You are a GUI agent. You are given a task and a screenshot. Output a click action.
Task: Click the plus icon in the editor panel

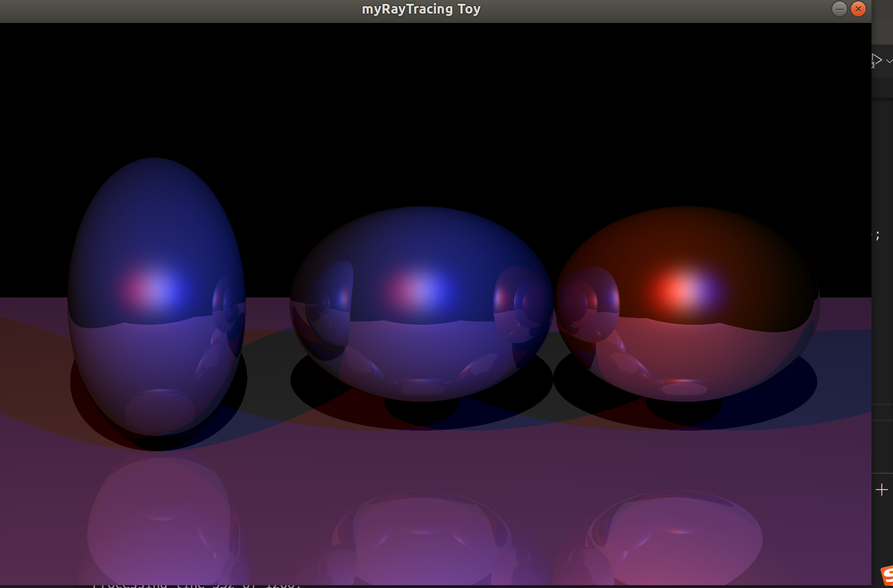pos(881,490)
